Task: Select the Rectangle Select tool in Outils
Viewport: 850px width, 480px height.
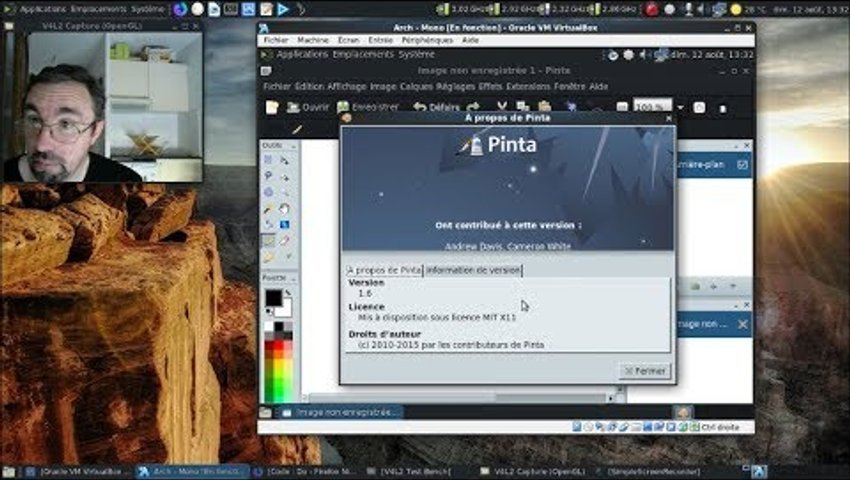Action: (268, 160)
